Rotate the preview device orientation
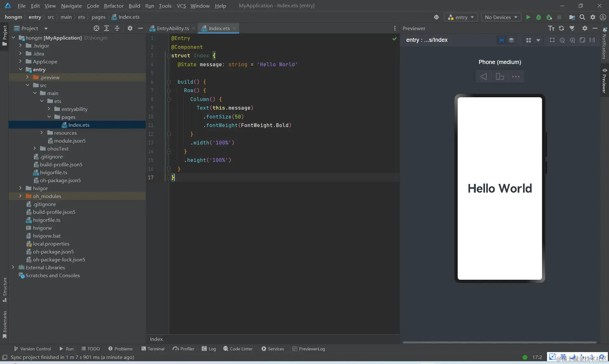Image resolution: width=609 pixels, height=364 pixels. pyautogui.click(x=500, y=77)
